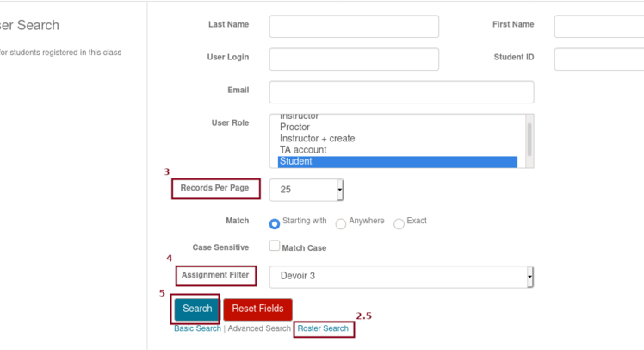Viewport: 644px width, 350px height.
Task: Click the Last Name input field
Action: 354,27
